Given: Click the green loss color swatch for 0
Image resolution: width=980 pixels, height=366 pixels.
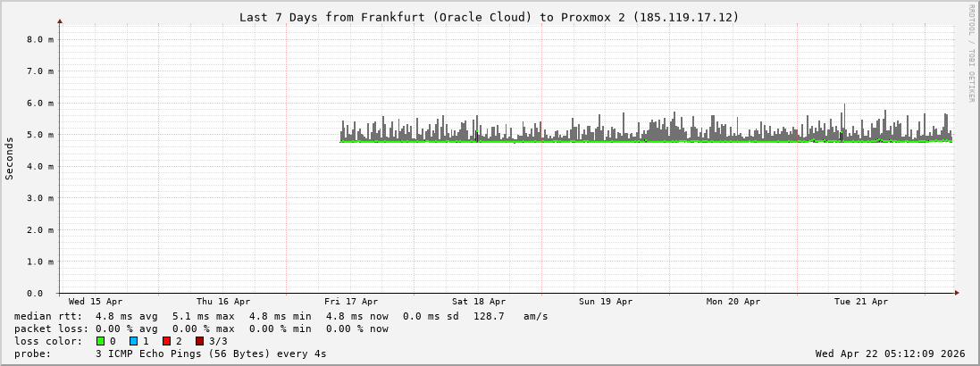Looking at the screenshot, I should (x=100, y=341).
